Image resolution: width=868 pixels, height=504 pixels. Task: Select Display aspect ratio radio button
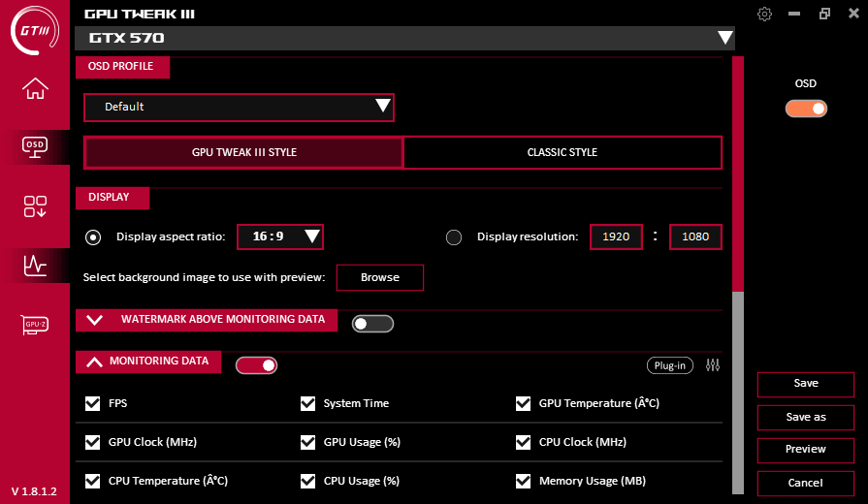click(x=93, y=237)
